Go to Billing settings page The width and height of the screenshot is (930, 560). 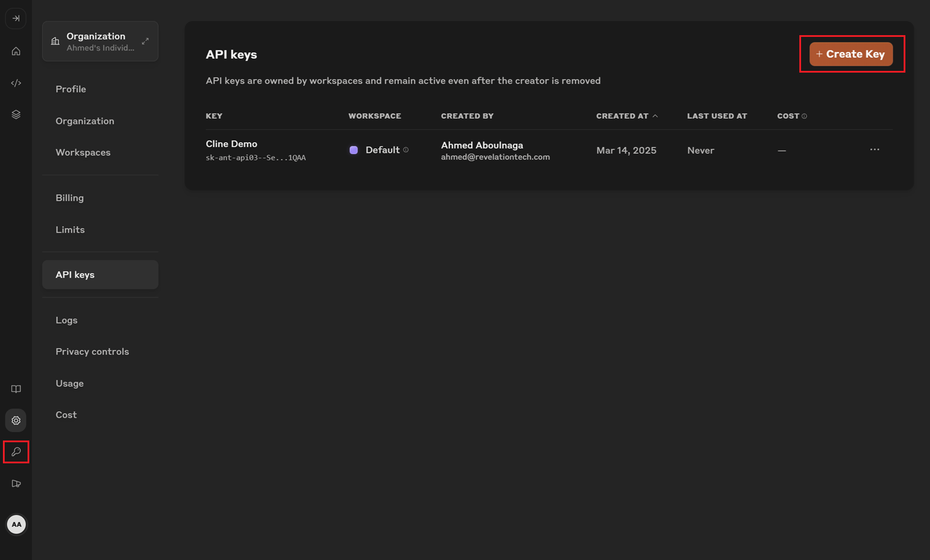pyautogui.click(x=70, y=198)
